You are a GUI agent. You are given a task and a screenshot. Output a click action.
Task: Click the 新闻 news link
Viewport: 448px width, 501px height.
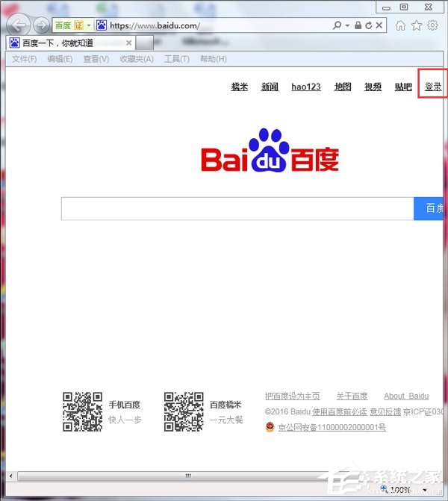pyautogui.click(x=270, y=87)
